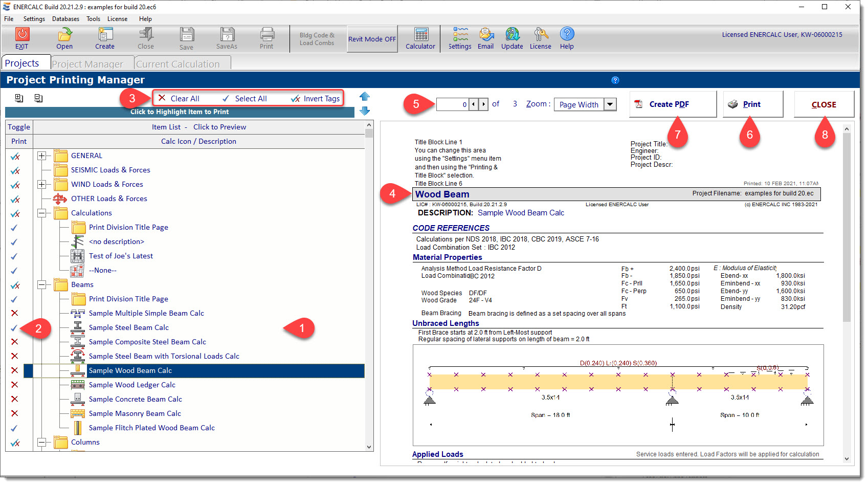This screenshot has width=868, height=485.
Task: Open the License keys icon
Action: [541, 34]
